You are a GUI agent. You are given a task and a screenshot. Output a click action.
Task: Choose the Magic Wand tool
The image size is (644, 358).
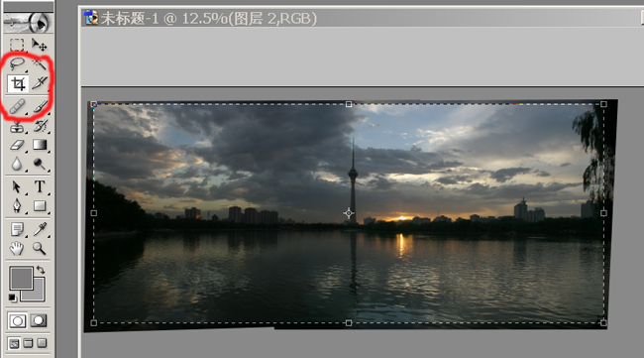click(x=40, y=64)
